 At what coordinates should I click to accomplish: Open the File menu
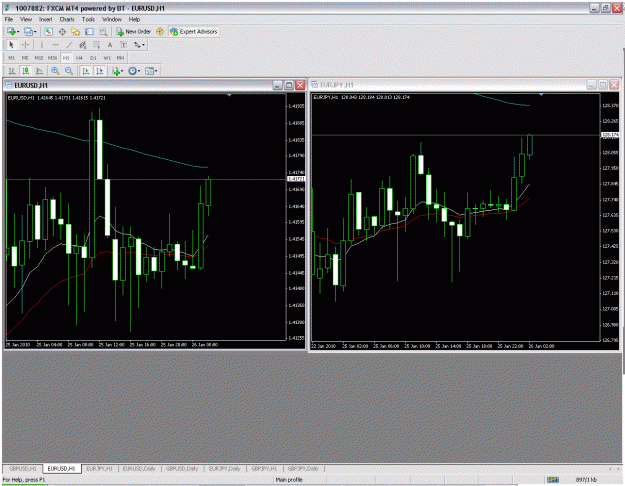(9, 19)
